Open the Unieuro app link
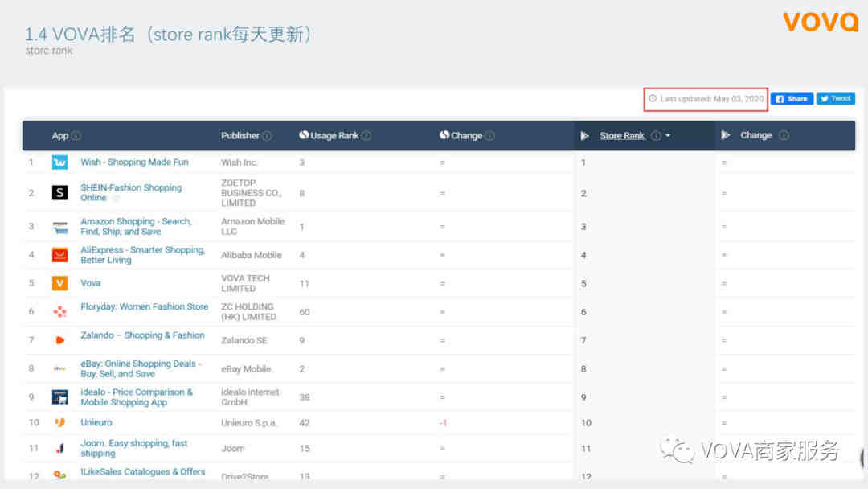 click(x=96, y=422)
